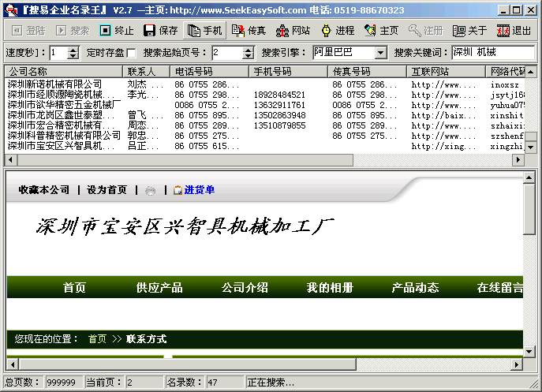Click the 速度 speed value field

(58, 53)
